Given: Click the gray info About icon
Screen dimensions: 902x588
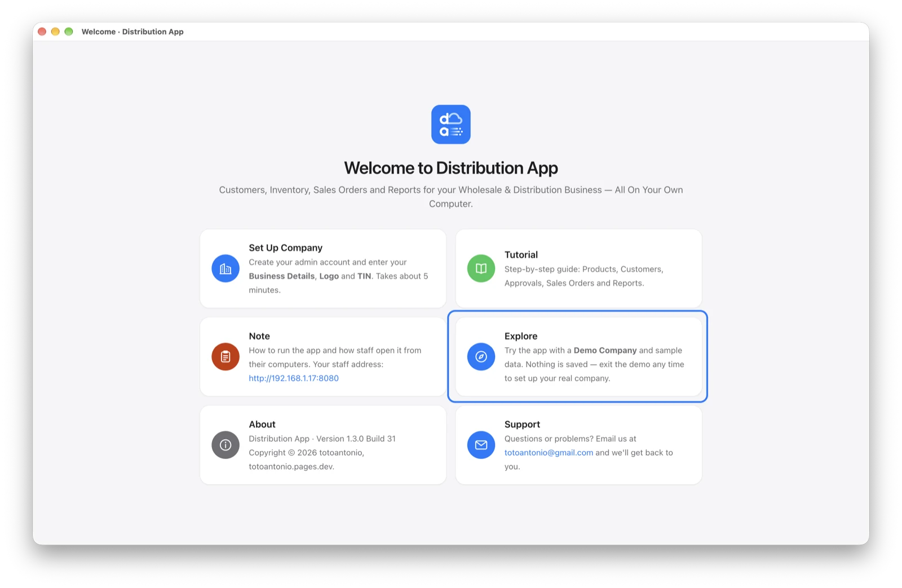Looking at the screenshot, I should pyautogui.click(x=225, y=445).
